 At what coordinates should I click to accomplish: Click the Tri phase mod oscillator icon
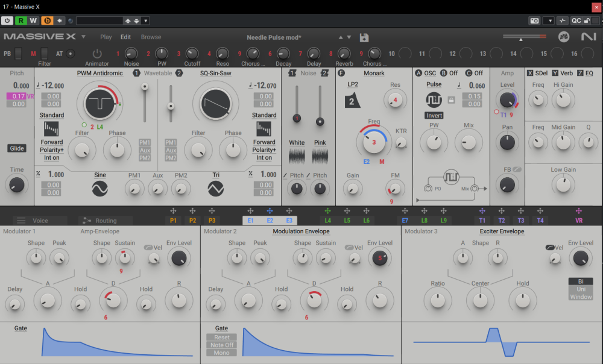[x=215, y=189]
